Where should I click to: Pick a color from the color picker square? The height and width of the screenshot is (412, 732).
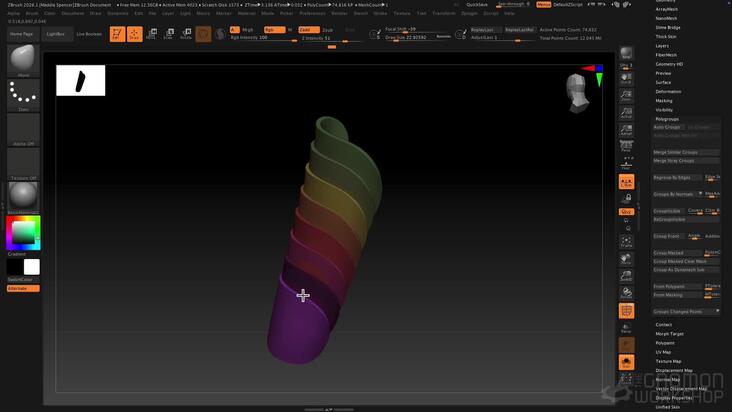pyautogui.click(x=23, y=232)
